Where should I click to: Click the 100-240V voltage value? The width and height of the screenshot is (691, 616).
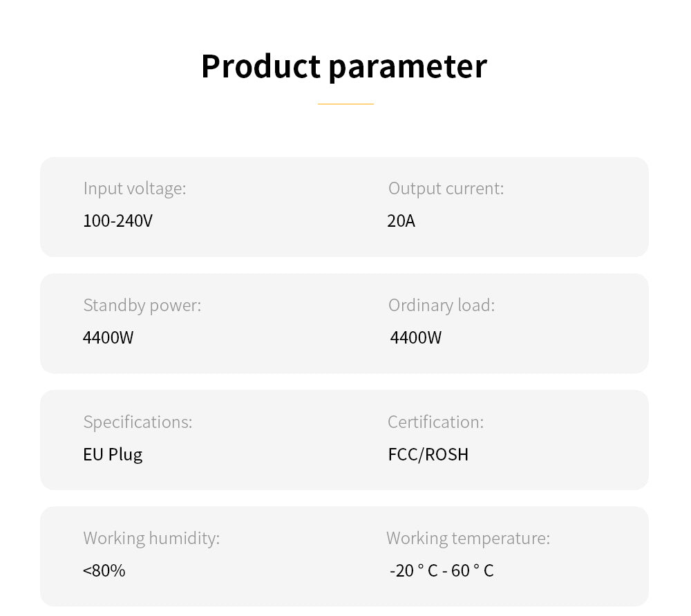(117, 221)
